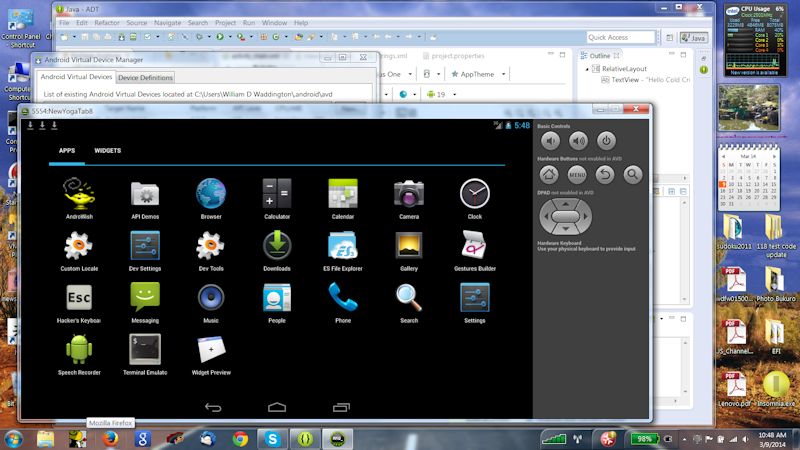The image size is (800, 450).
Task: Click the Quick Access field
Action: point(620,37)
